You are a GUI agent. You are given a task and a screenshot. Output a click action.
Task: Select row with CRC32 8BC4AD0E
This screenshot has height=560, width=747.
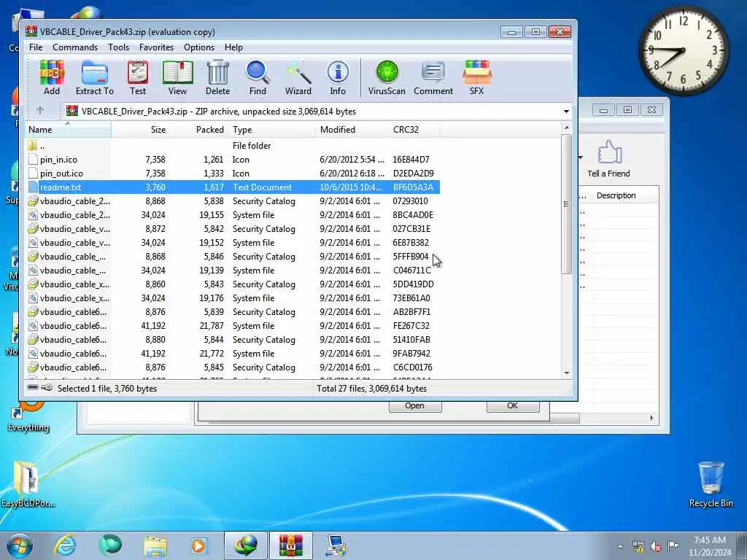[x=233, y=215]
